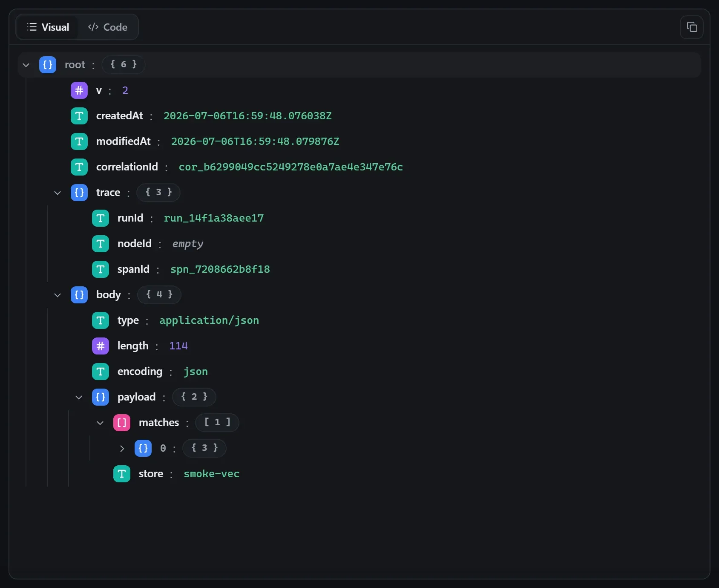Click the text icon beside runId

click(x=101, y=218)
